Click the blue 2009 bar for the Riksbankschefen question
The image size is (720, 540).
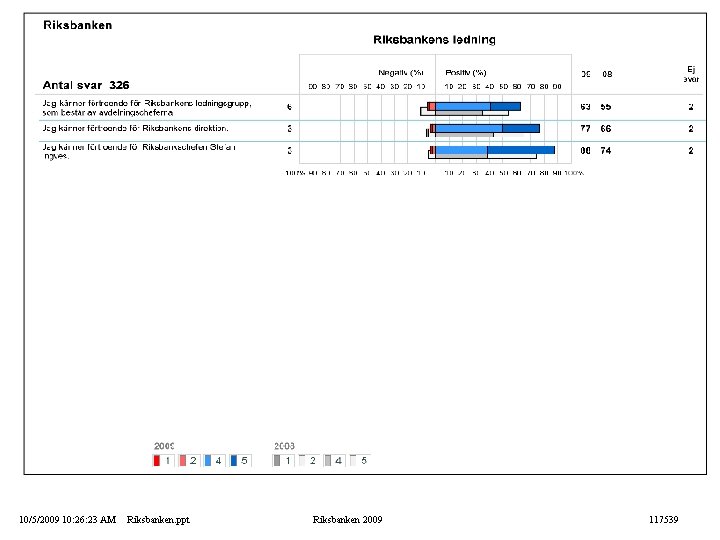click(x=495, y=150)
